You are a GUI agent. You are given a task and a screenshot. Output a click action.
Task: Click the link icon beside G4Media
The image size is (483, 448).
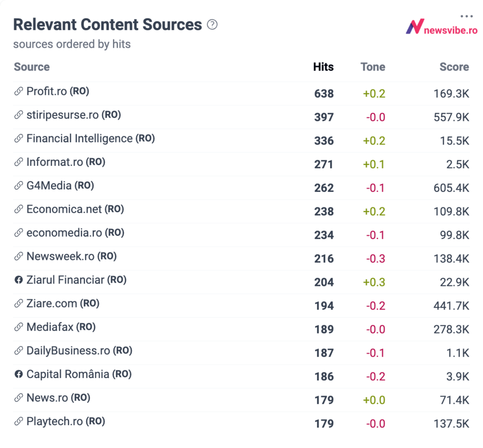19,186
